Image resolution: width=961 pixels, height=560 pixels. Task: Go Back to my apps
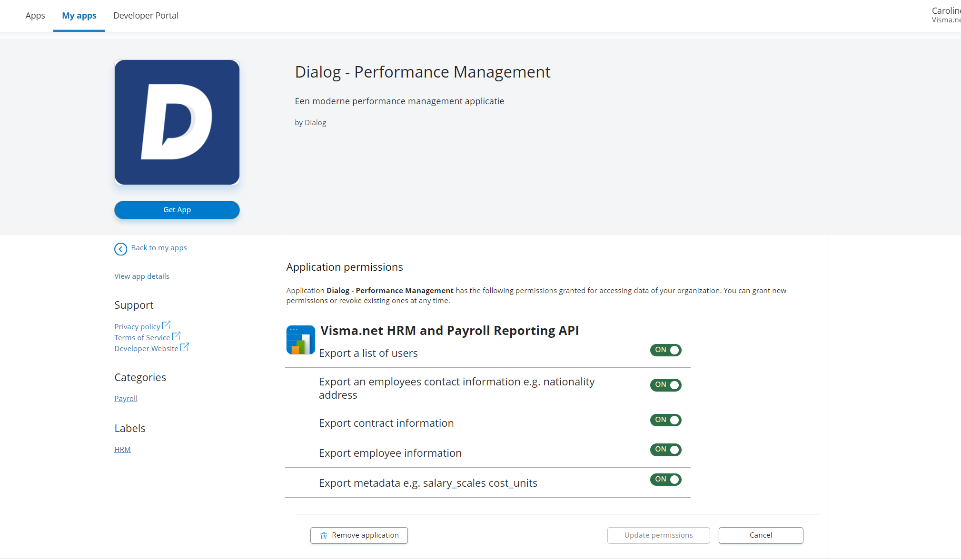pyautogui.click(x=159, y=248)
